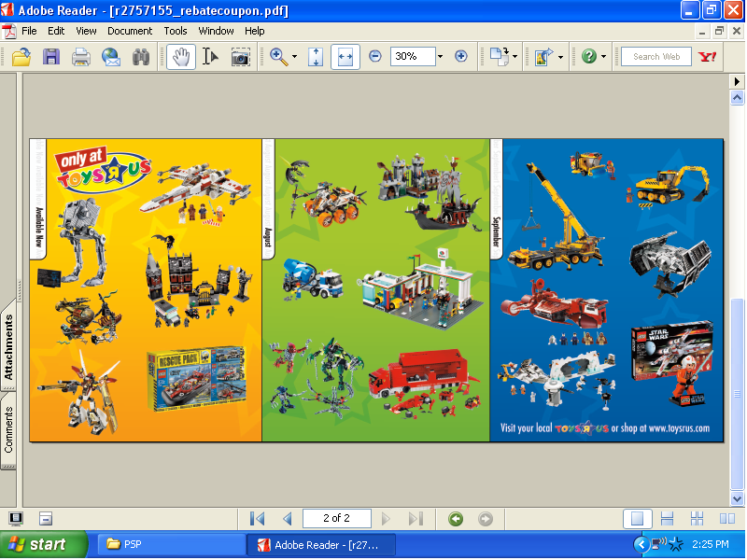Viewport: 747px width, 560px height.
Task: Select the Hand tool
Action: (x=181, y=57)
